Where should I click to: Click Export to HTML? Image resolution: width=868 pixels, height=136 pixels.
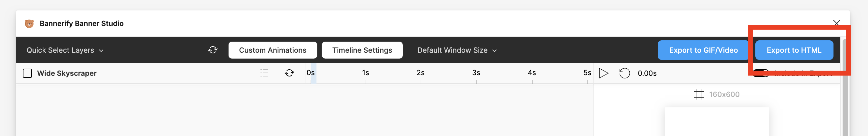pyautogui.click(x=794, y=50)
